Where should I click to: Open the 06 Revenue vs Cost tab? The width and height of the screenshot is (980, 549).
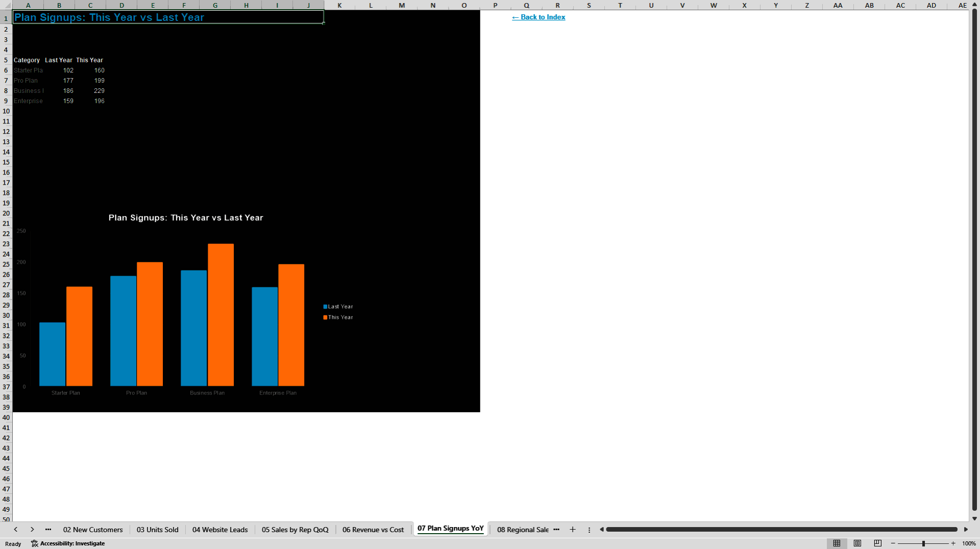click(373, 530)
